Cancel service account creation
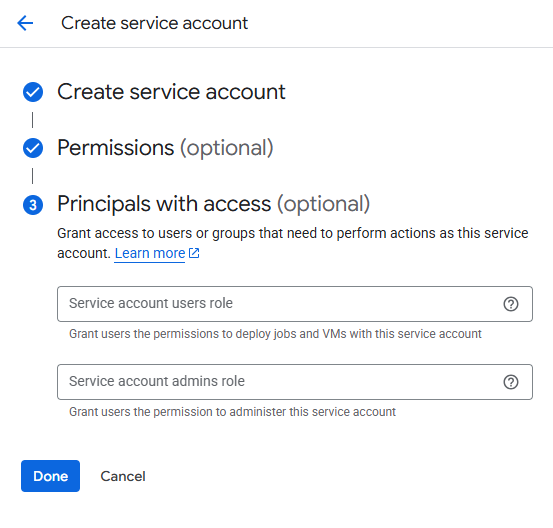 (x=123, y=476)
